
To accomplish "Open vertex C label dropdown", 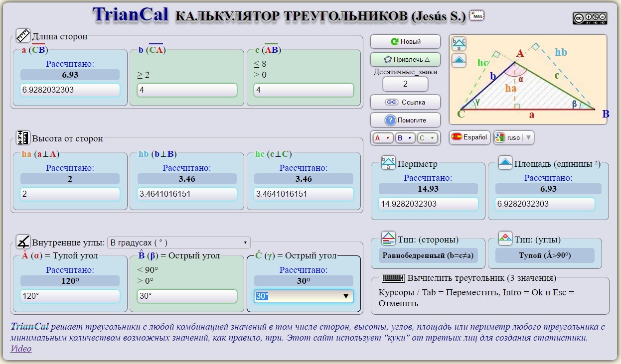I will (x=427, y=138).
